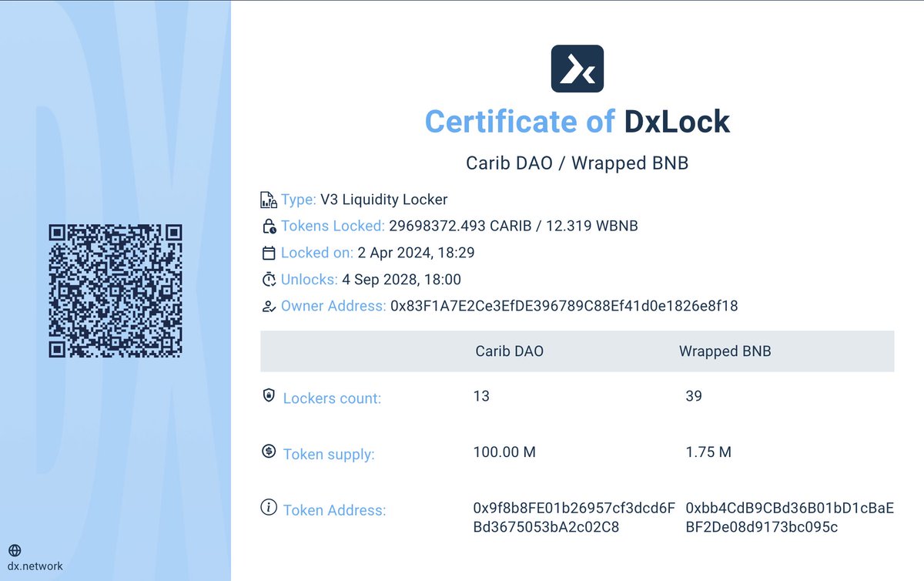
Task: Click the Token supply dollar icon
Action: point(268,452)
